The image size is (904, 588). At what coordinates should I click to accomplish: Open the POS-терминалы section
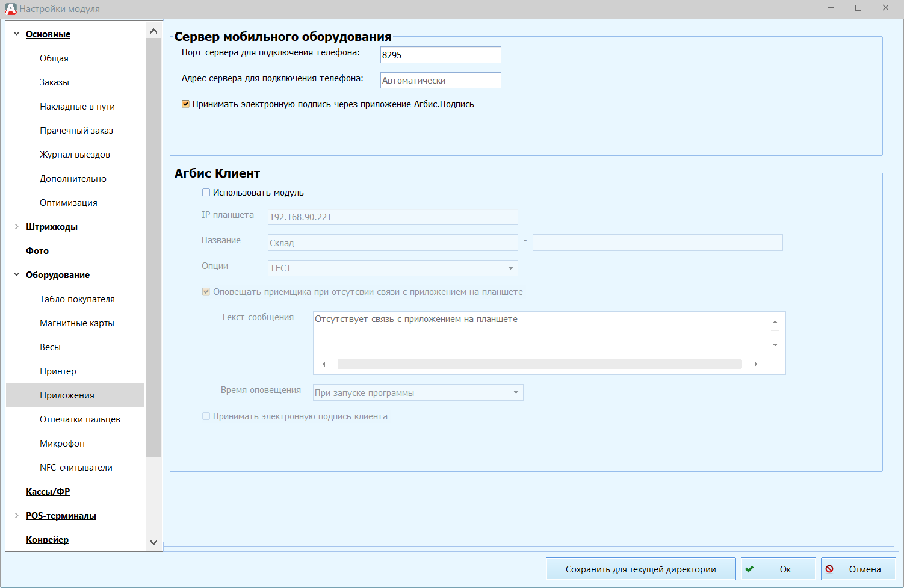point(61,516)
